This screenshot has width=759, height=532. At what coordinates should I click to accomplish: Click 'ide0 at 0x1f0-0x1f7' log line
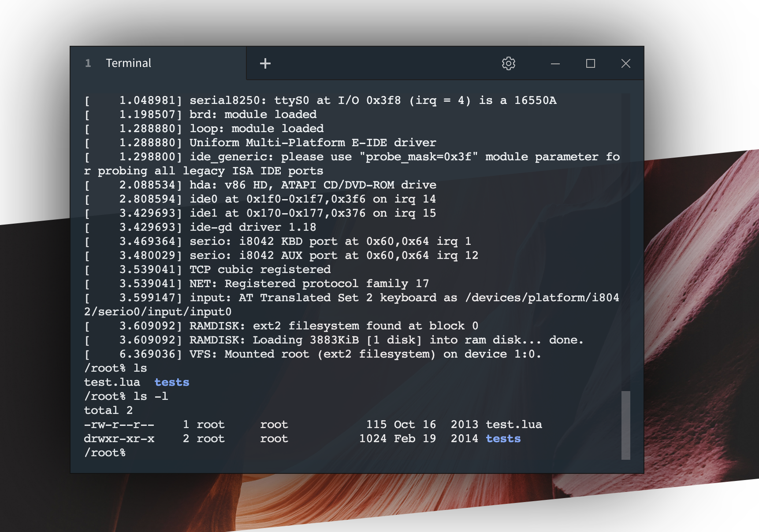click(x=260, y=199)
